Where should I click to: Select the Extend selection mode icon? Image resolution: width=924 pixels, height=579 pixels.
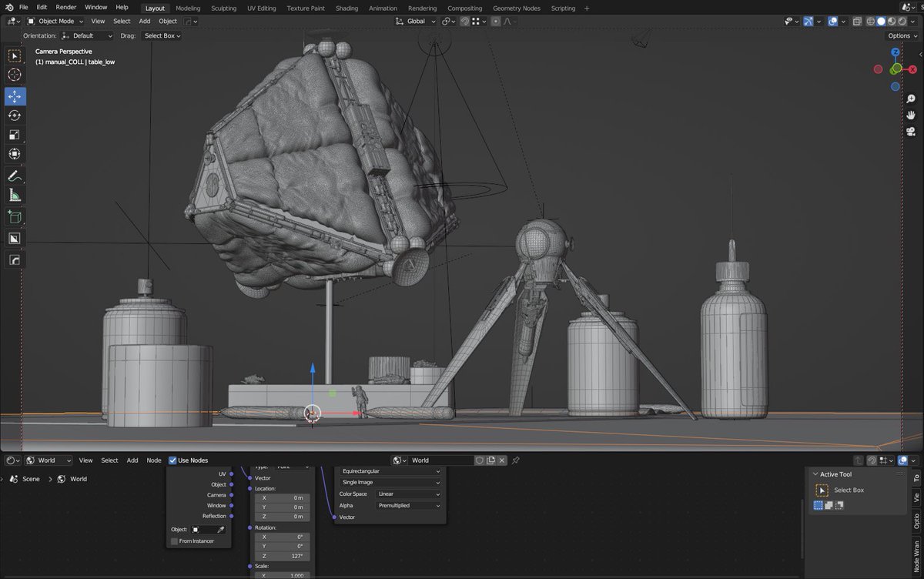click(x=829, y=505)
